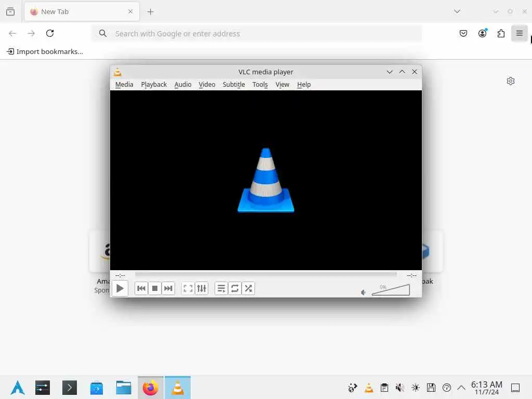The image size is (532, 399).
Task: Open the KDE application launcher
Action: click(x=18, y=388)
